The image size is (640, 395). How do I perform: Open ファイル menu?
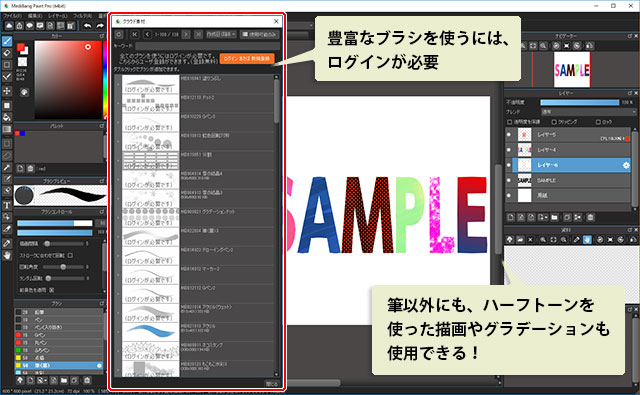coord(12,16)
